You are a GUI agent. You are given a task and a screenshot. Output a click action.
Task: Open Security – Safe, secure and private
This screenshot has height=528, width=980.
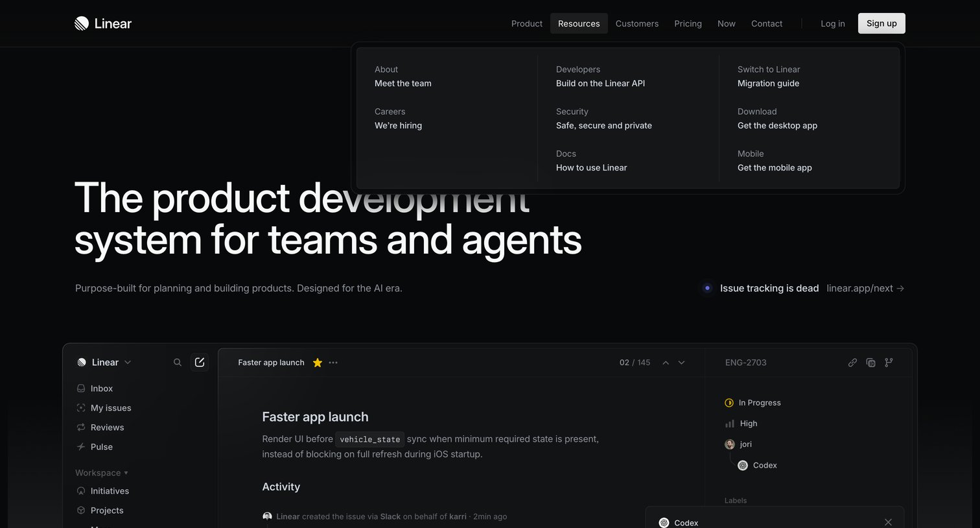click(x=604, y=119)
